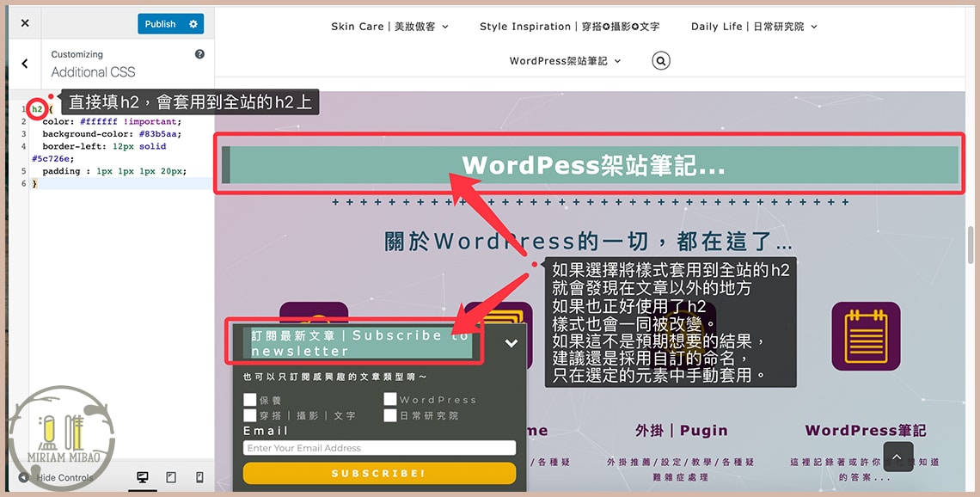
Task: Check the 保養 checkbox
Action: (x=250, y=400)
